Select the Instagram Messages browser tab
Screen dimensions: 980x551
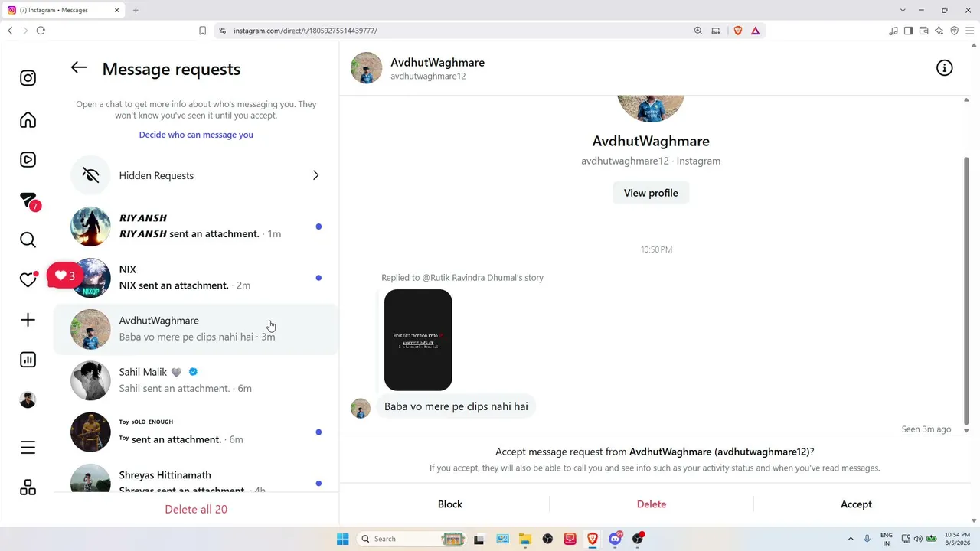[x=64, y=10]
